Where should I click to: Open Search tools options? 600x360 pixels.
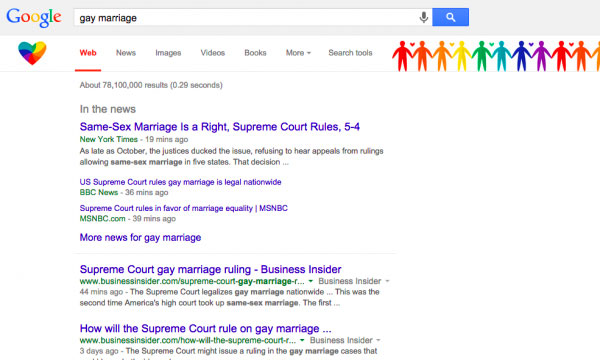click(350, 53)
